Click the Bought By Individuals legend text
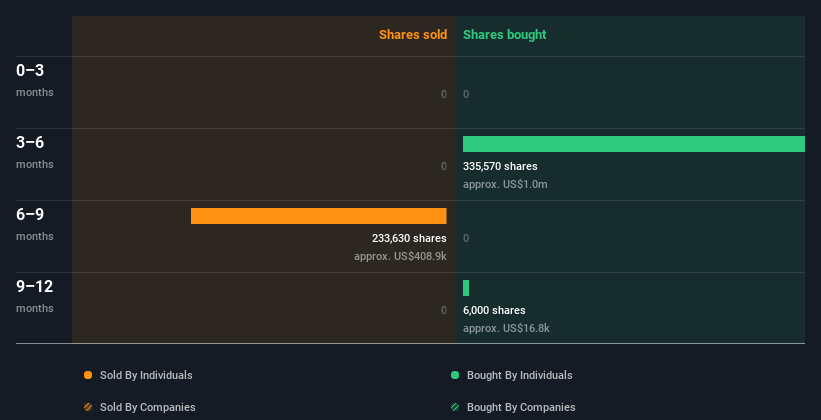Image resolution: width=821 pixels, height=420 pixels. pyautogui.click(x=519, y=375)
